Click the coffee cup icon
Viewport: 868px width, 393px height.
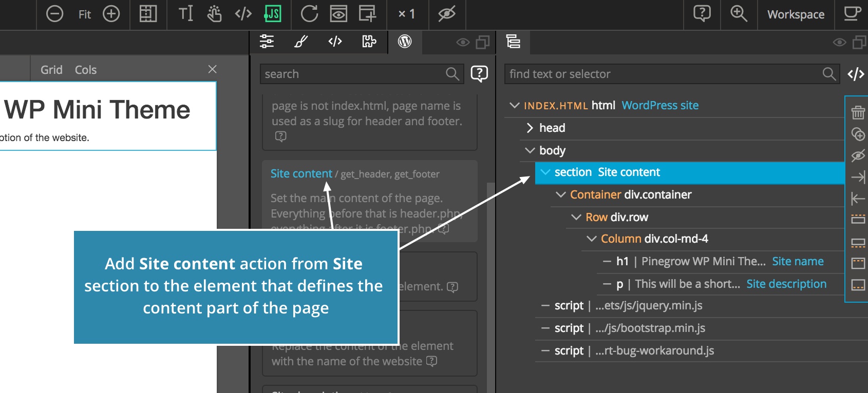point(853,13)
